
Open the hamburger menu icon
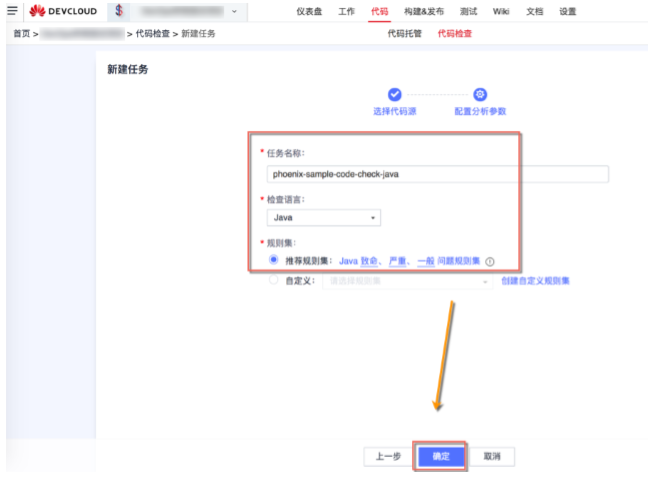click(x=12, y=11)
